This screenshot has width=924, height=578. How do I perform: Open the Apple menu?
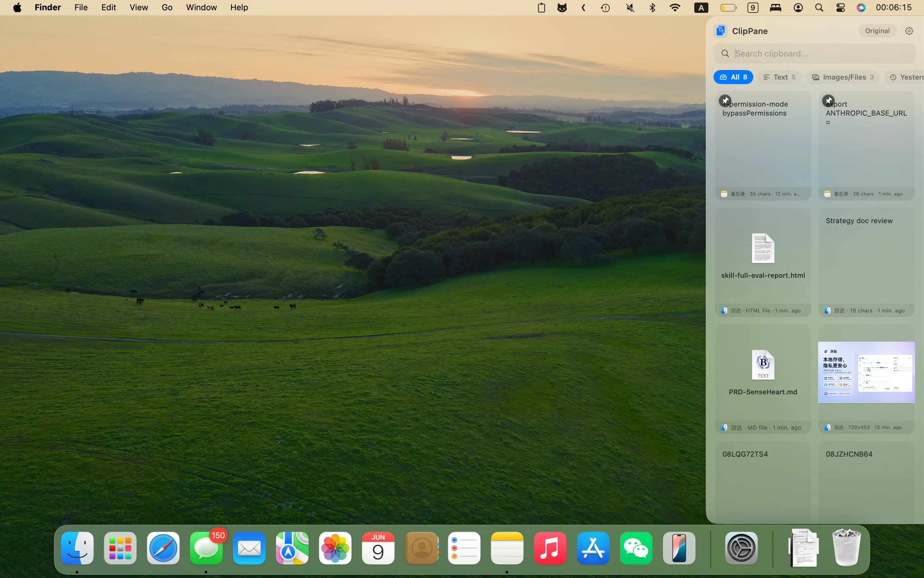coord(17,8)
